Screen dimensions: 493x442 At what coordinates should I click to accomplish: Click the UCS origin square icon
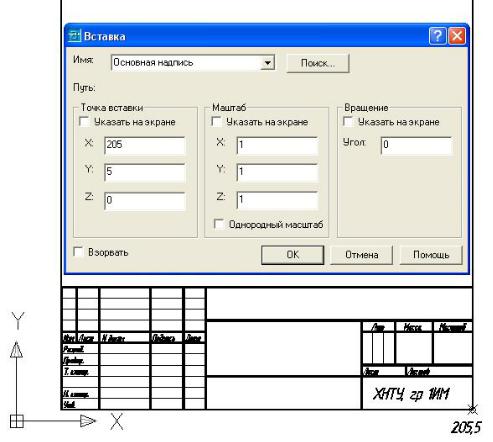coord(17,421)
